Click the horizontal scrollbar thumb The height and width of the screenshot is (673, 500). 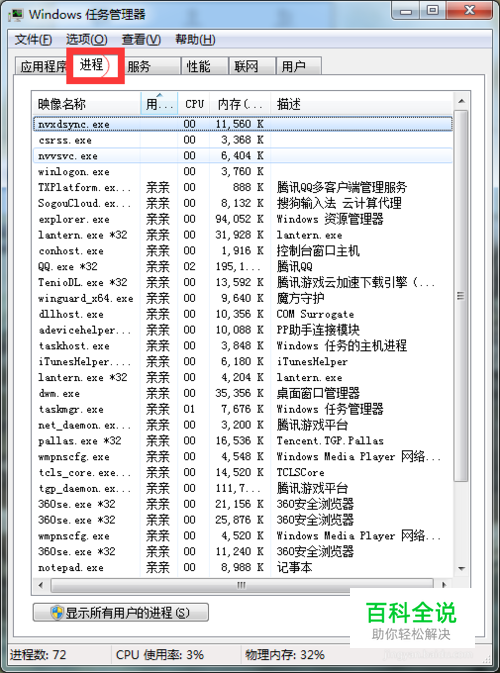point(242,585)
